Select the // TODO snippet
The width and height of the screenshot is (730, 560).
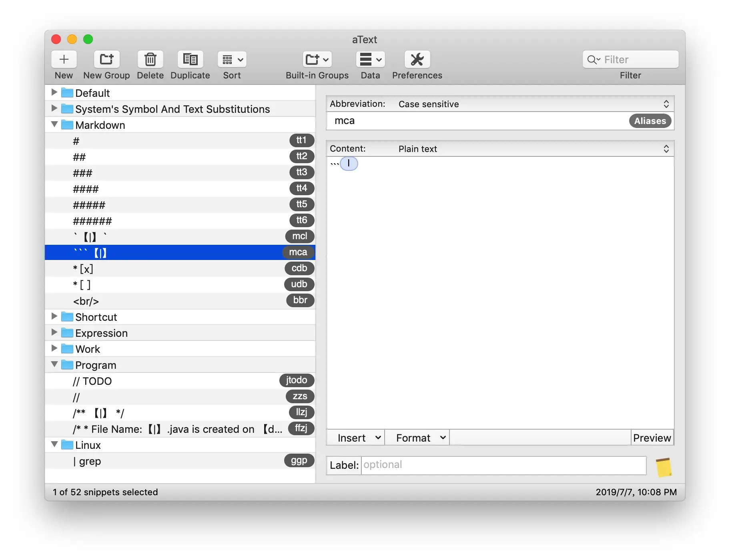(x=180, y=381)
